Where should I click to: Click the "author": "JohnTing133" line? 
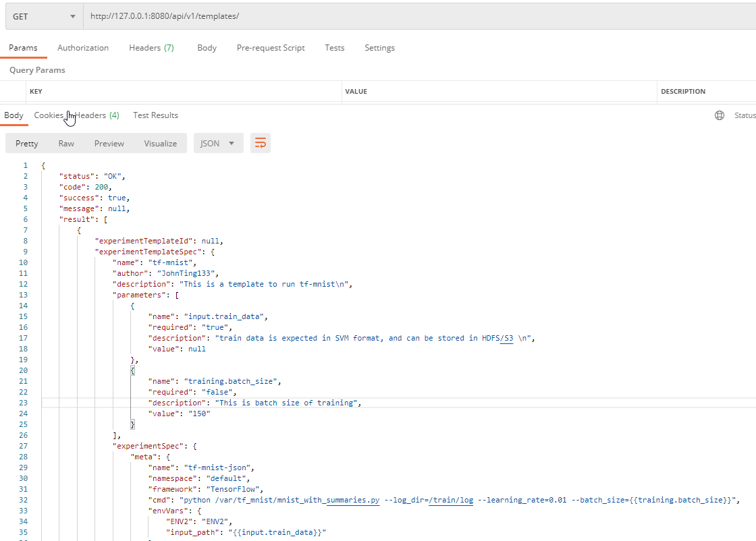pos(166,273)
